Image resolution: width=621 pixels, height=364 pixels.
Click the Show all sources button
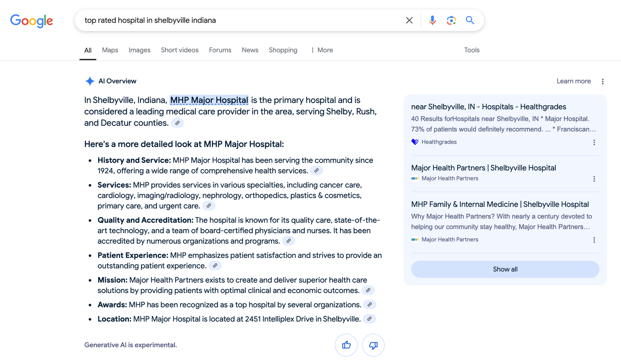point(505,269)
